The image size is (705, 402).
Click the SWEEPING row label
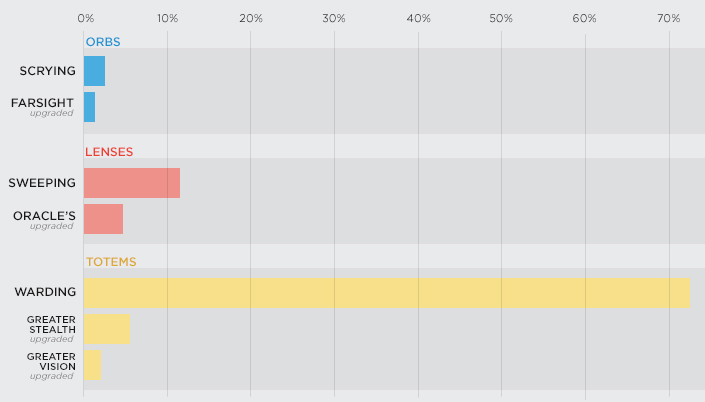(42, 183)
